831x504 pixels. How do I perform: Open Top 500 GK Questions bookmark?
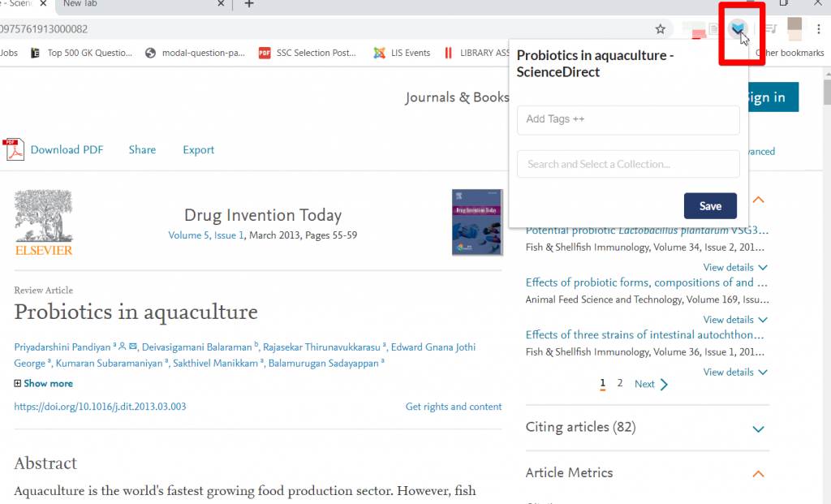(82, 53)
